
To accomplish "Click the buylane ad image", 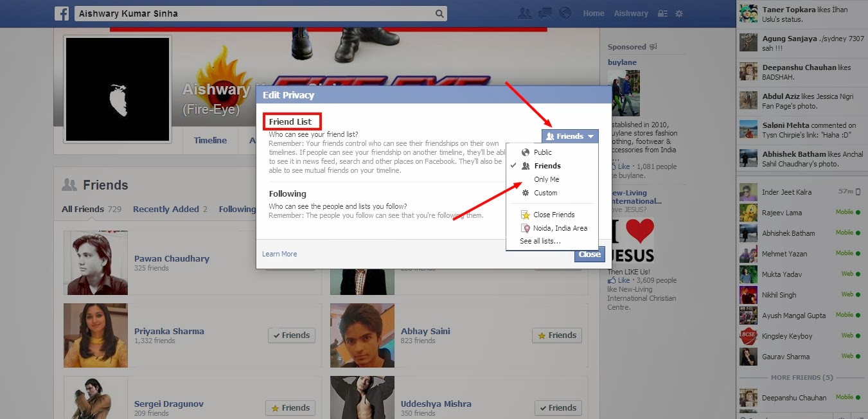I will point(624,93).
